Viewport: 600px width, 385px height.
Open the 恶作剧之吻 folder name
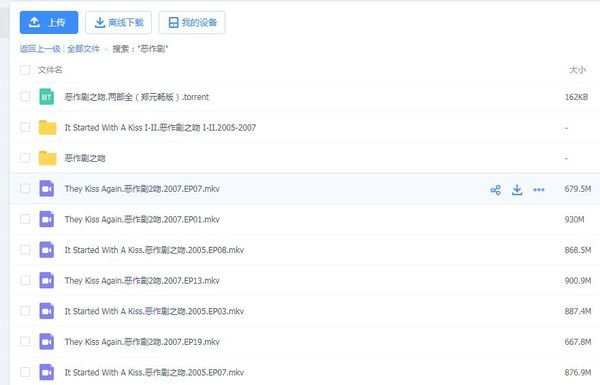click(85, 158)
